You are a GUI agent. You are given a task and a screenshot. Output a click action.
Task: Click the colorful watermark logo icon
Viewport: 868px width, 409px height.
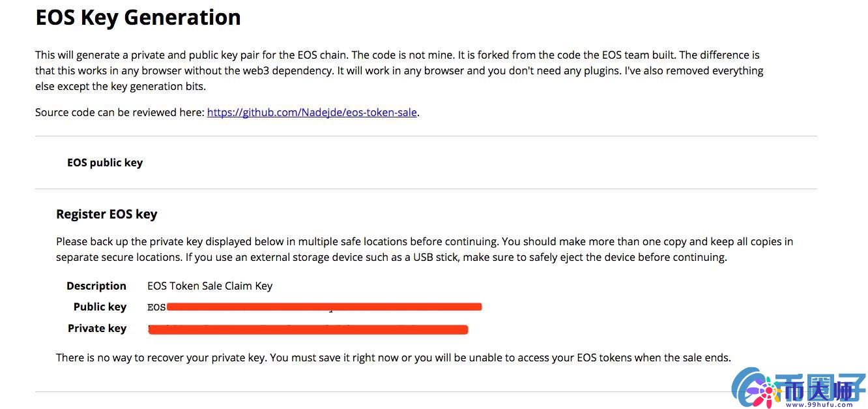753,387
